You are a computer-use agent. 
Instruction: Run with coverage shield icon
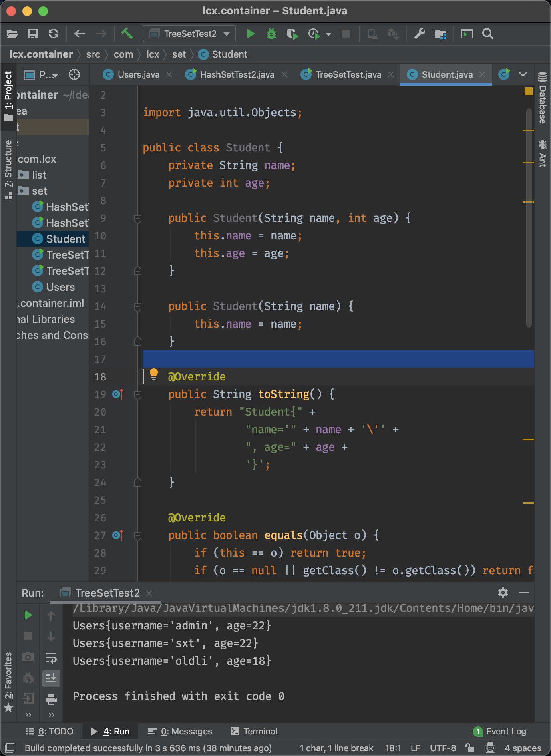(x=292, y=34)
